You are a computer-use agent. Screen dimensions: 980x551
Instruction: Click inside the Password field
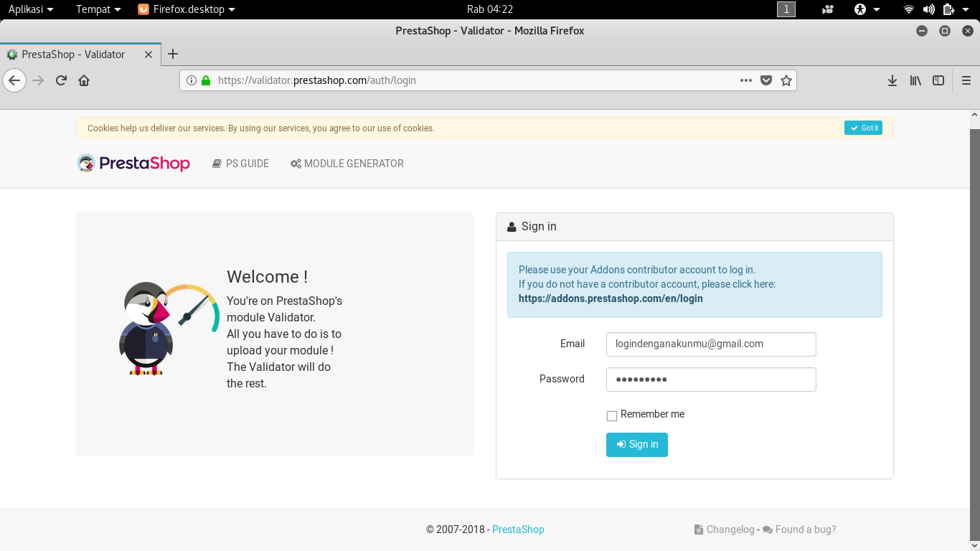click(711, 380)
